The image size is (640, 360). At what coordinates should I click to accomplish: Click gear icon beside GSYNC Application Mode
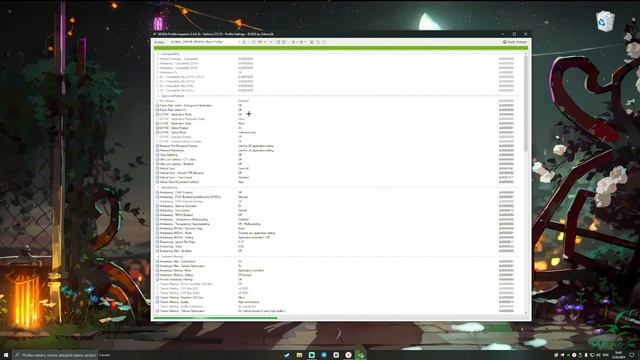click(x=157, y=114)
